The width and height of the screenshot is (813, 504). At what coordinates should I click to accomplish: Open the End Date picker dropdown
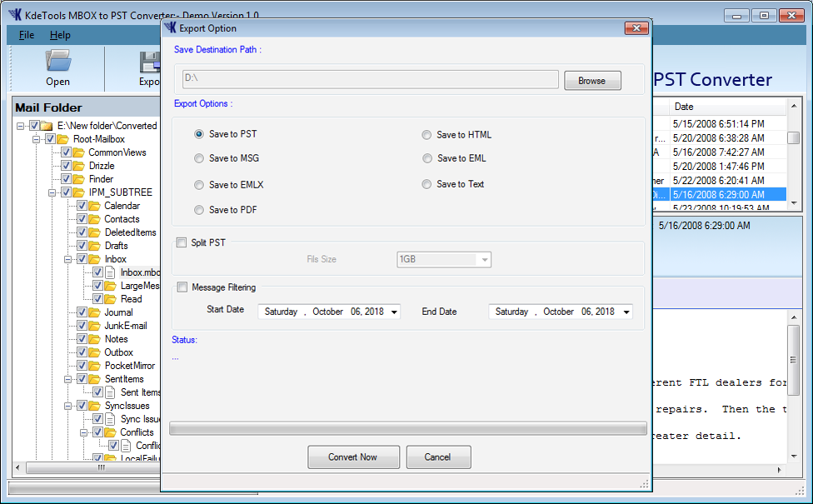point(626,312)
